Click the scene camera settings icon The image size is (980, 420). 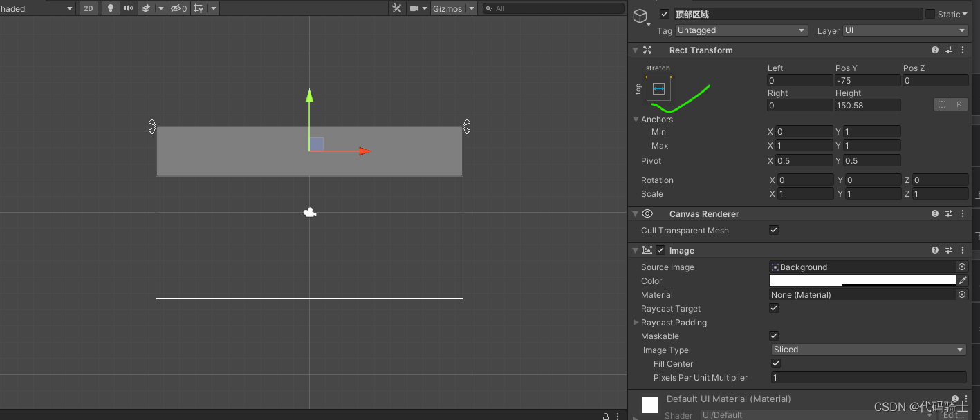click(414, 8)
